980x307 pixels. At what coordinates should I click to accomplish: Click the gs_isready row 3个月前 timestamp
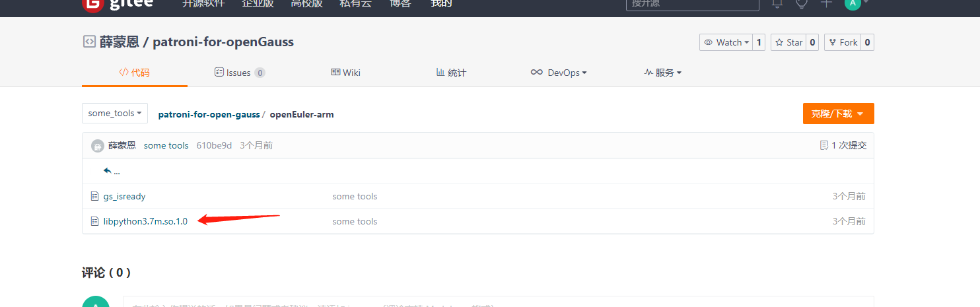coord(849,196)
